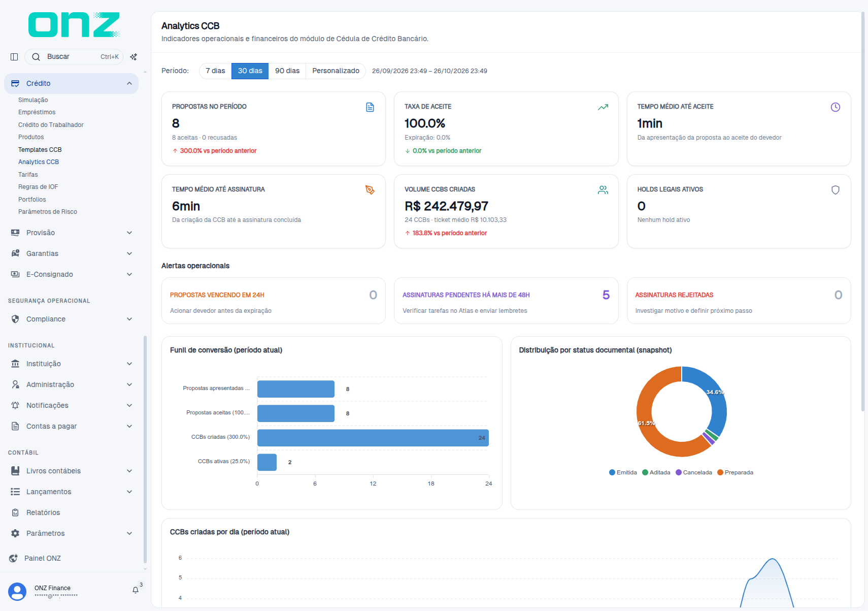Go to Templates CCB page

(x=40, y=150)
